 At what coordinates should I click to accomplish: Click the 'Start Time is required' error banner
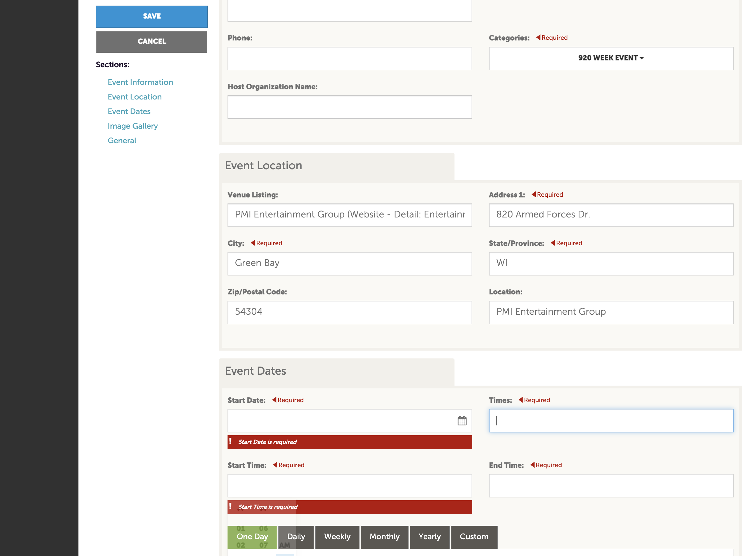click(350, 507)
